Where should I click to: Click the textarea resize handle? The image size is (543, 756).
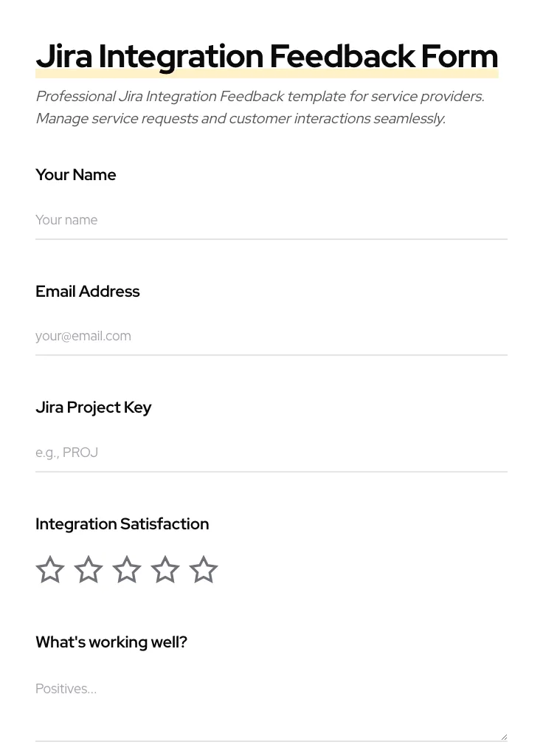tap(503, 736)
